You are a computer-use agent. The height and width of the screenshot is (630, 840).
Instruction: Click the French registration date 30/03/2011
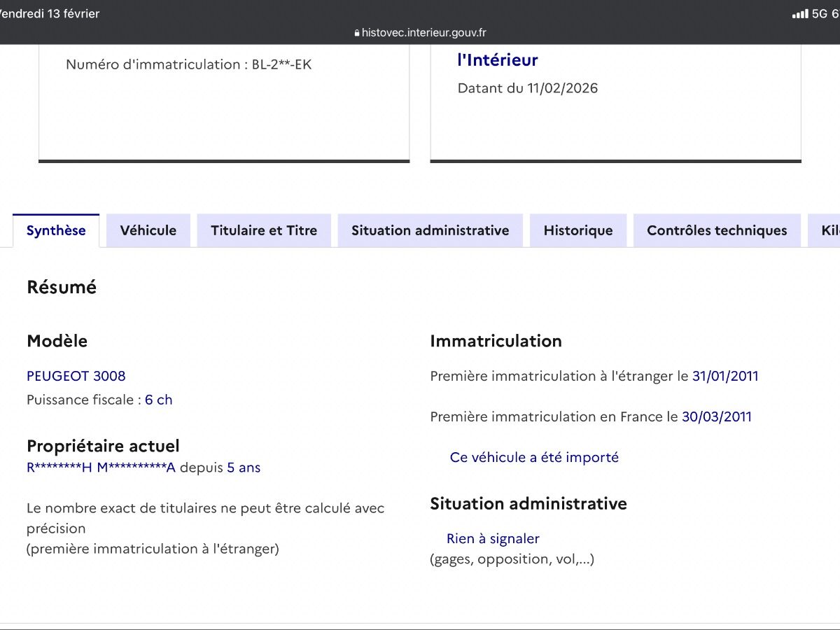point(716,416)
